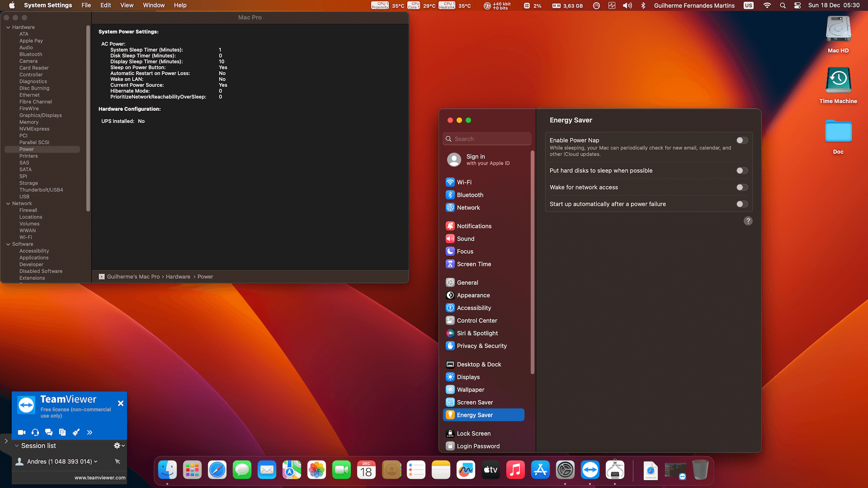Image resolution: width=868 pixels, height=488 pixels.
Task: Collapse the Session list in TeamViewer
Action: point(17,446)
